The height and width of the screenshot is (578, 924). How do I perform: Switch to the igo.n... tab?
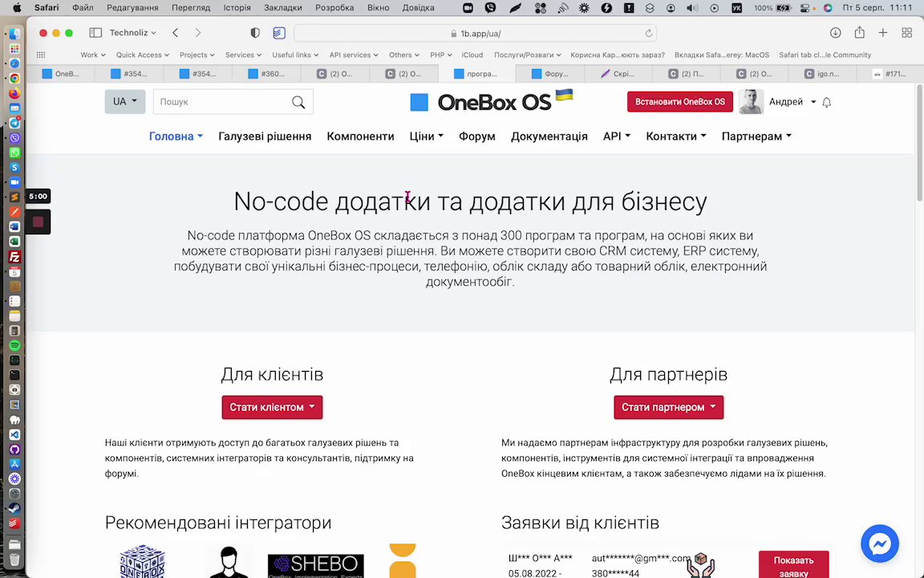(x=822, y=74)
